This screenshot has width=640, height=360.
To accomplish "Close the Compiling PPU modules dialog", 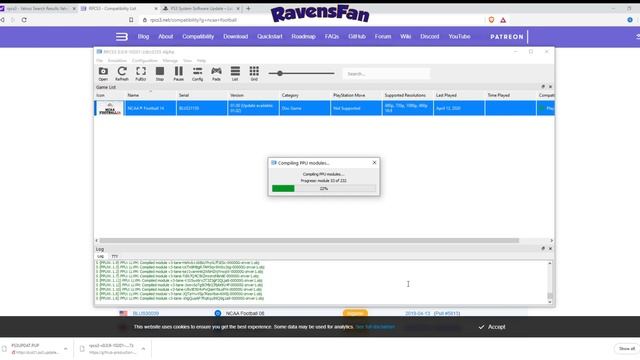I will 374,162.
